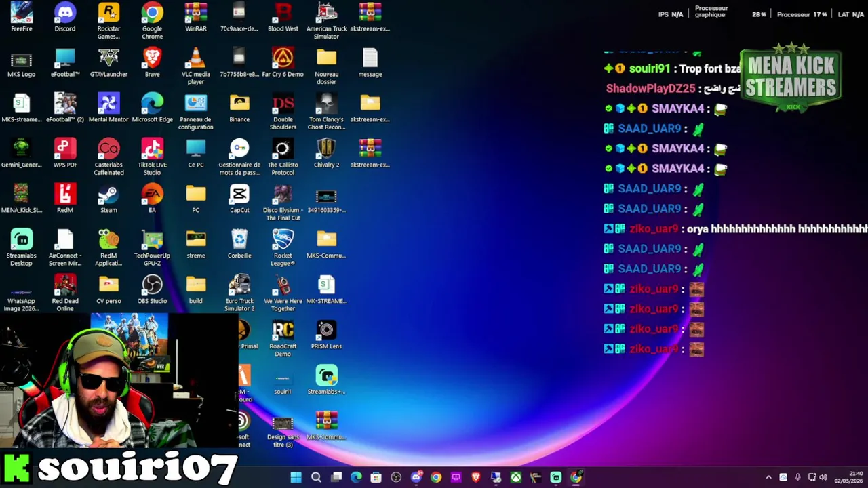Open the PC folder icon
The width and height of the screenshot is (868, 488).
pos(196,199)
